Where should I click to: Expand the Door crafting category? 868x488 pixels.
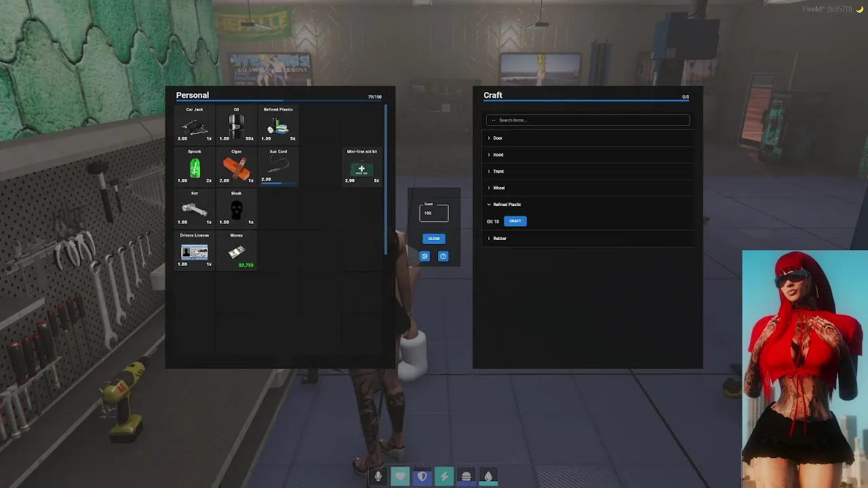(x=588, y=138)
